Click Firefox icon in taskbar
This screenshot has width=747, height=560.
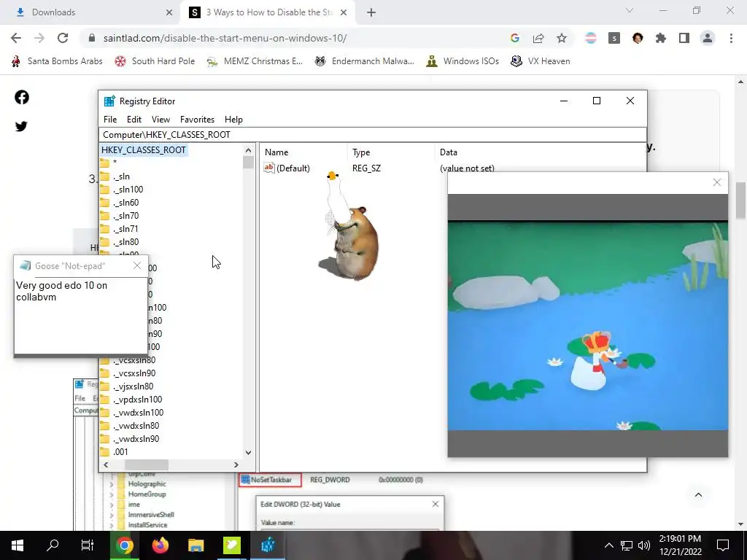(160, 545)
